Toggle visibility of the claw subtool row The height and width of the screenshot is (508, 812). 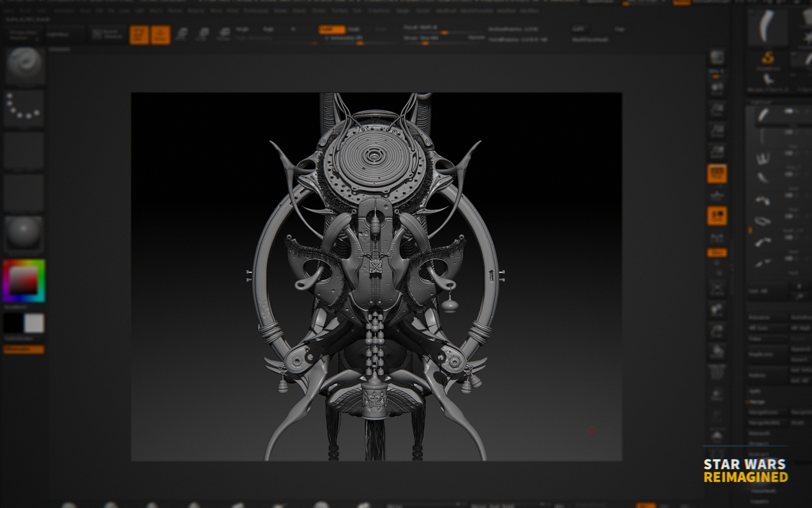coord(789,153)
